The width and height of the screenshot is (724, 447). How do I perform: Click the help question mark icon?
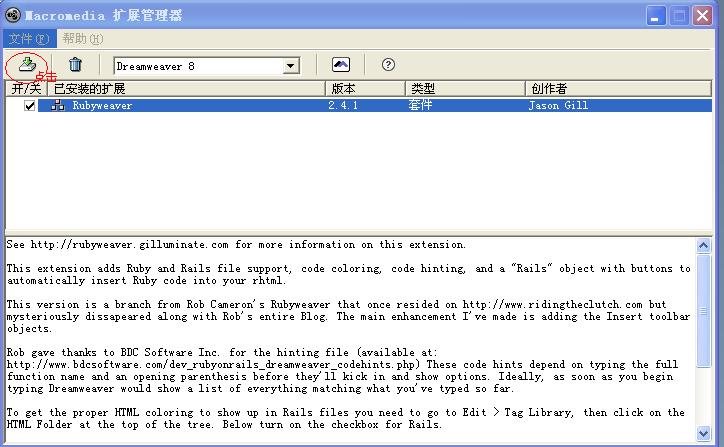[x=388, y=65]
